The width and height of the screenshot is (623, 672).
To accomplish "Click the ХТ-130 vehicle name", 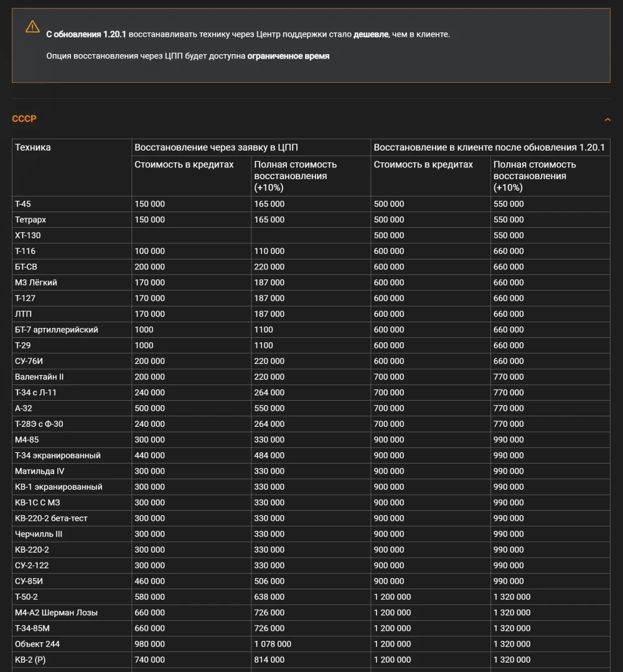I will point(28,235).
